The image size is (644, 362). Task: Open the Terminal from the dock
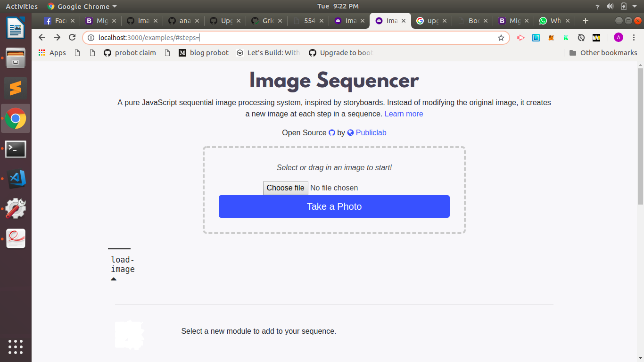16,149
